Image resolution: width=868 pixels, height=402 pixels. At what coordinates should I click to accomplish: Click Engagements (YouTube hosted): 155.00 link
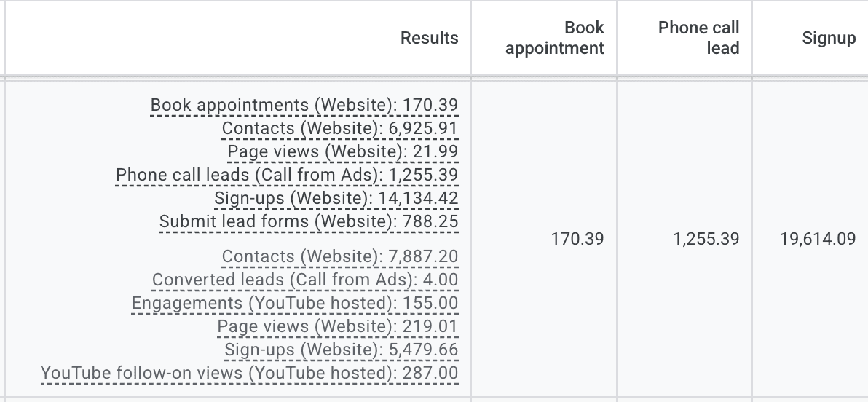[x=295, y=303]
